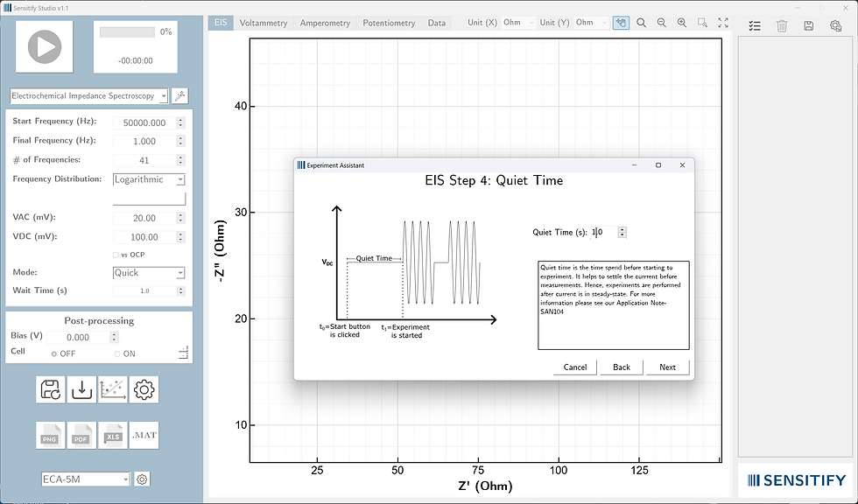
Task: Switch to the Amperometry tab
Action: click(x=325, y=23)
